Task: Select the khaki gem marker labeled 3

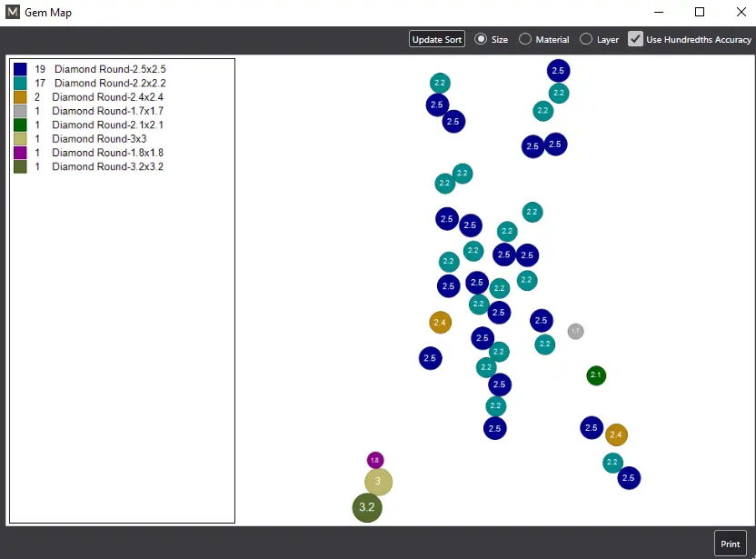Action: [378, 482]
